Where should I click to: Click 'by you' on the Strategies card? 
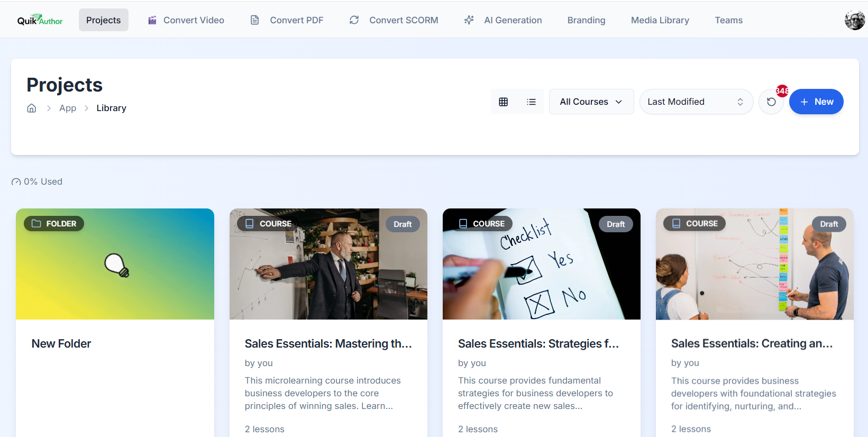coord(472,363)
